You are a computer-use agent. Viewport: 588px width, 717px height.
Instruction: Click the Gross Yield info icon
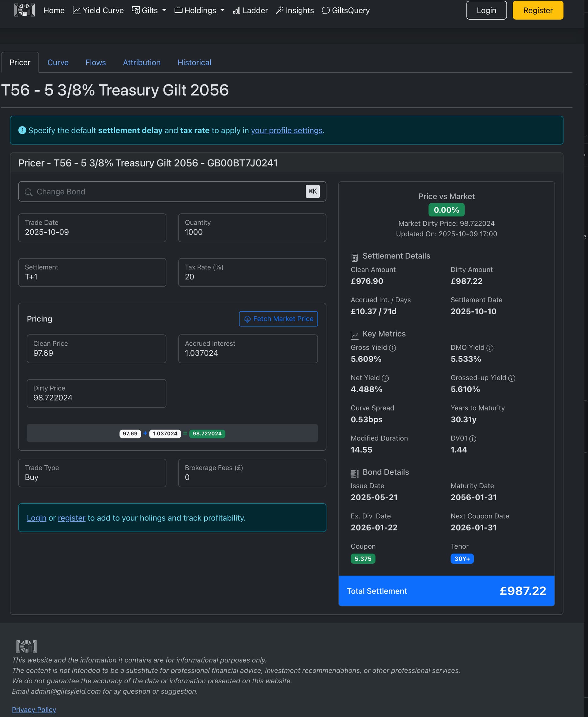coord(392,348)
